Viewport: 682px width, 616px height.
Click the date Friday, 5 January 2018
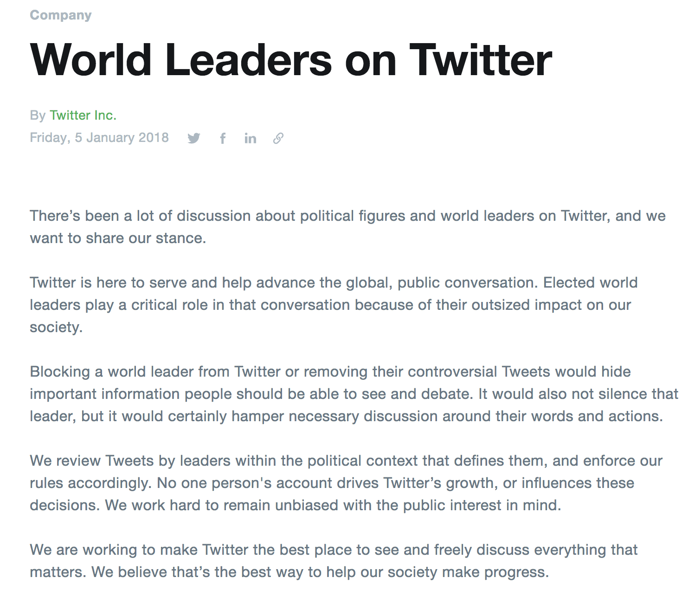tap(99, 138)
